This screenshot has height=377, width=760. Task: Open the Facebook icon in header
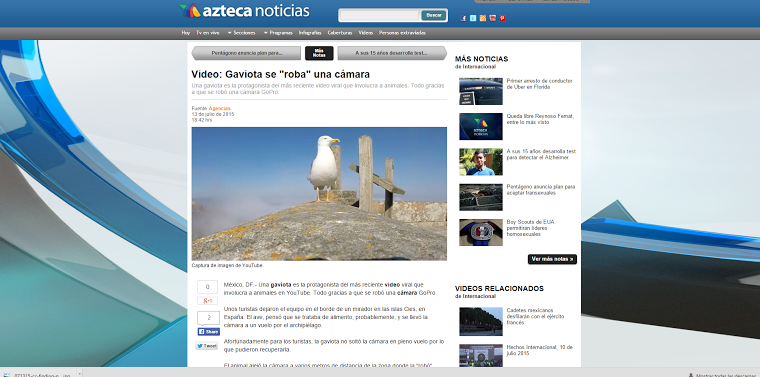coord(463,18)
